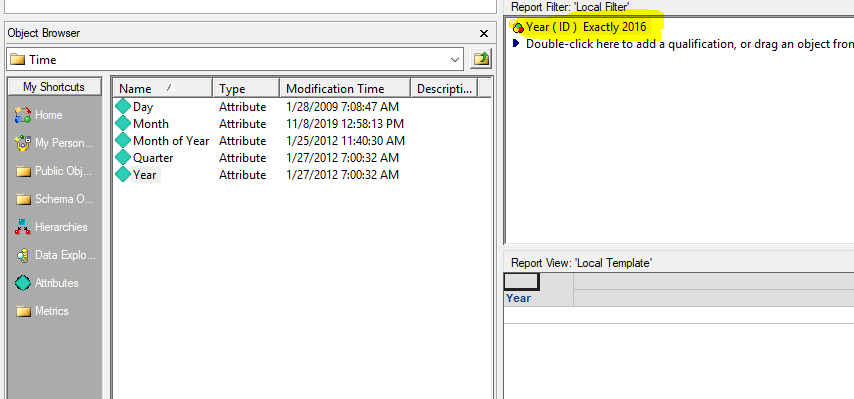854x399 pixels.
Task: Click the add a qualification prompt text
Action: tap(690, 44)
